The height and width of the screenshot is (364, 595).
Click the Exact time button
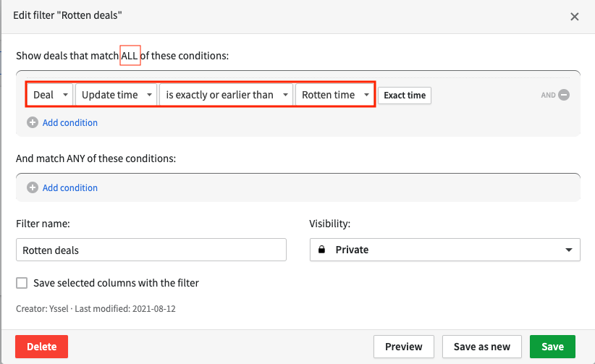pos(405,96)
